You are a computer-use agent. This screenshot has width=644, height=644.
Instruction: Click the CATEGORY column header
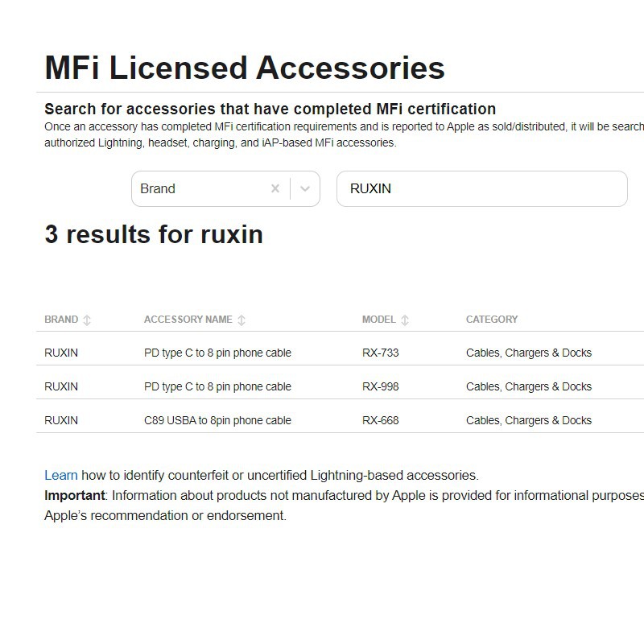click(x=492, y=320)
